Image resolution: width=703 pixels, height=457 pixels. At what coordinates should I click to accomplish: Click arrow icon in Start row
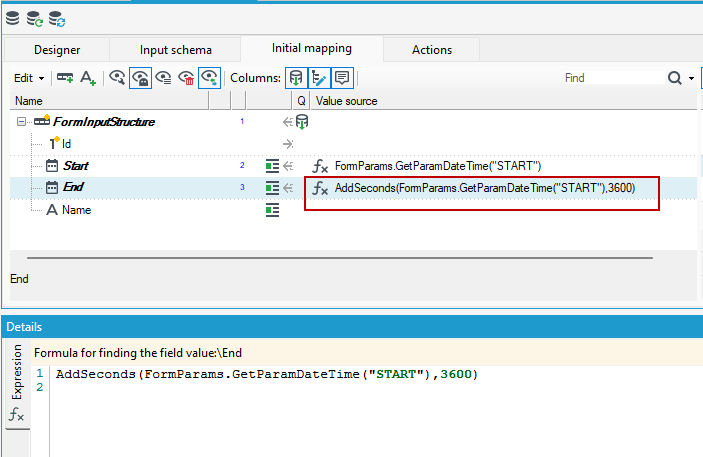pos(288,166)
